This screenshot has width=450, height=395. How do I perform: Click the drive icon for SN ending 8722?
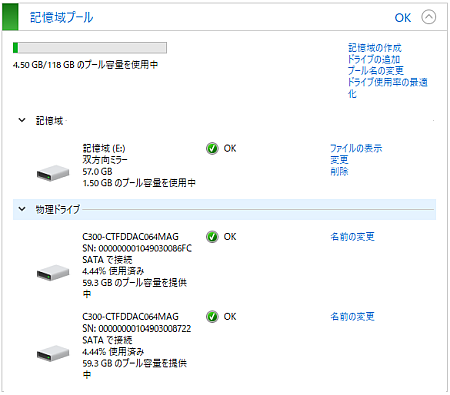pyautogui.click(x=53, y=353)
